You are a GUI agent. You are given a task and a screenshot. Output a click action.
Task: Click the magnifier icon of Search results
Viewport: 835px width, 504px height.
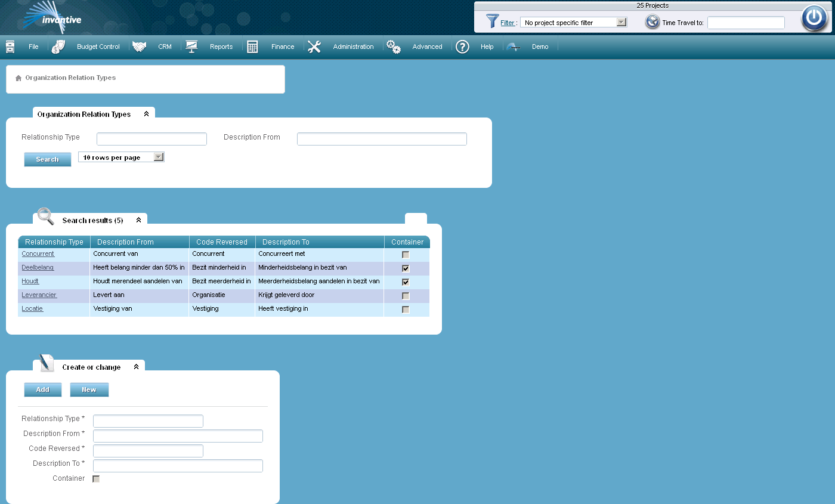(x=45, y=217)
